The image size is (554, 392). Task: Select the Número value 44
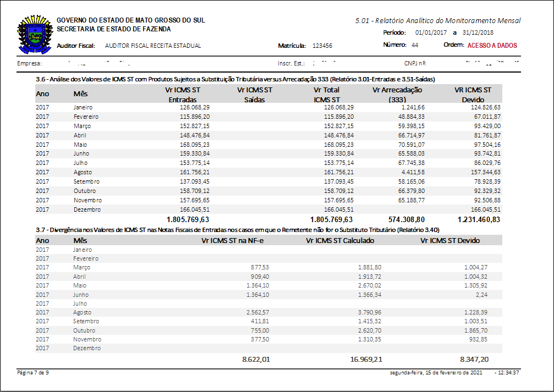[x=414, y=45]
